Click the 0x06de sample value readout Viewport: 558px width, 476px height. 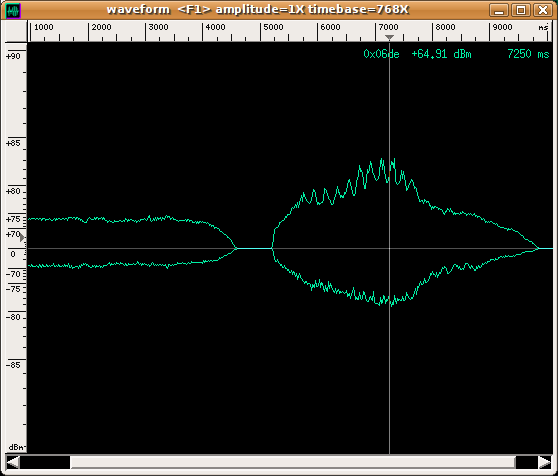(381, 54)
